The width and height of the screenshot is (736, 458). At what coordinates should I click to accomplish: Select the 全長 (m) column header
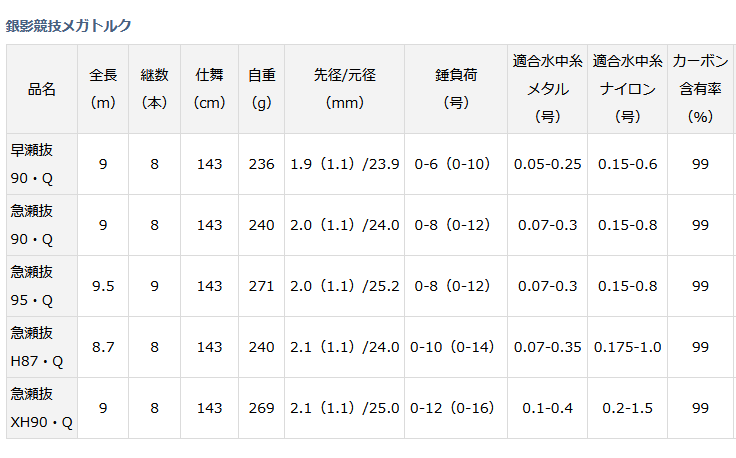[103, 89]
